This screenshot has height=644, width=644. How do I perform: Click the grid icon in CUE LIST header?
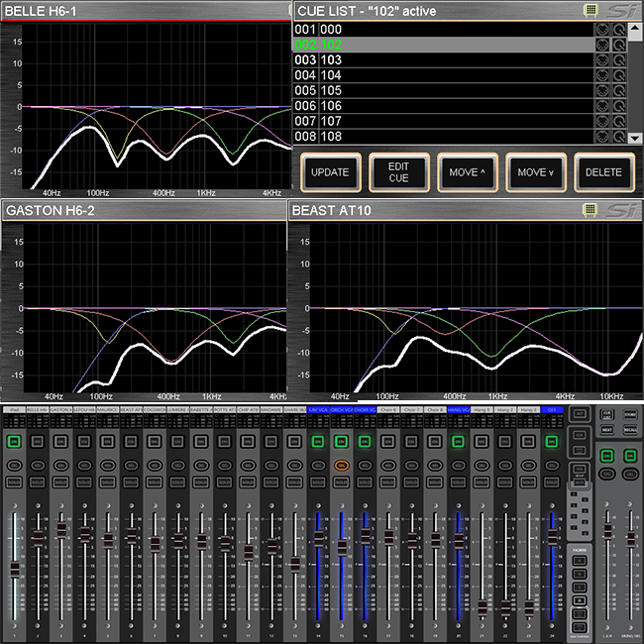tap(590, 10)
